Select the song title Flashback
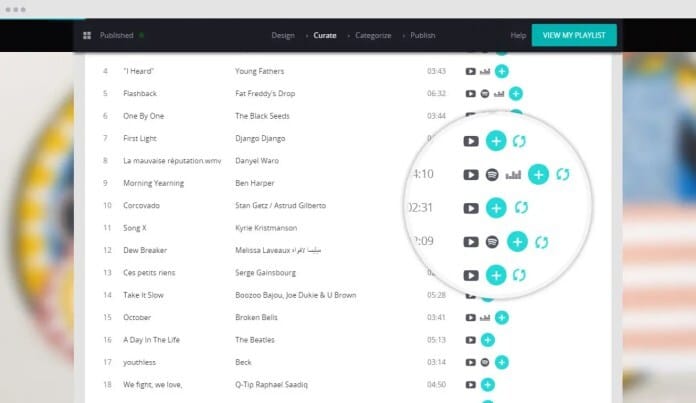This screenshot has width=696, height=403. pos(140,94)
